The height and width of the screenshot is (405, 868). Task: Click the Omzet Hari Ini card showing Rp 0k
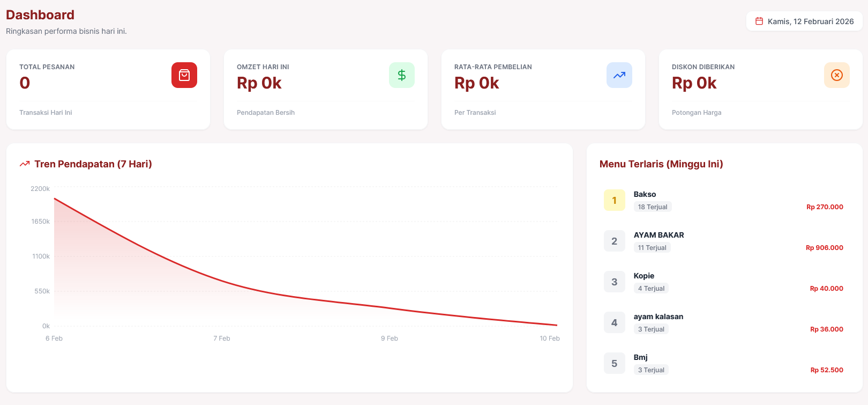point(325,89)
